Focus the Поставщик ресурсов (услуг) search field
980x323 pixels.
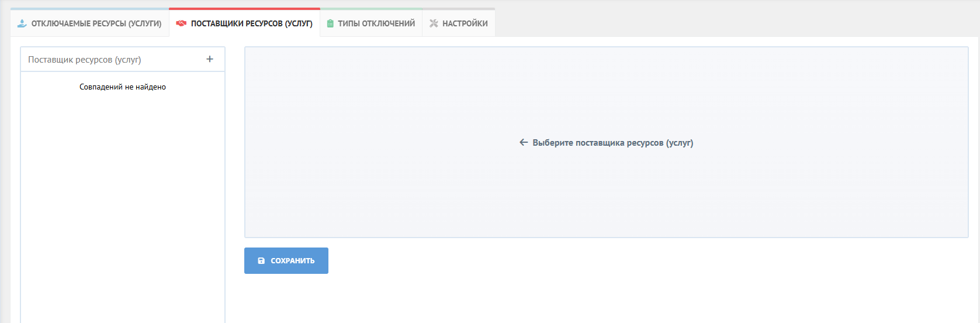coord(111,60)
